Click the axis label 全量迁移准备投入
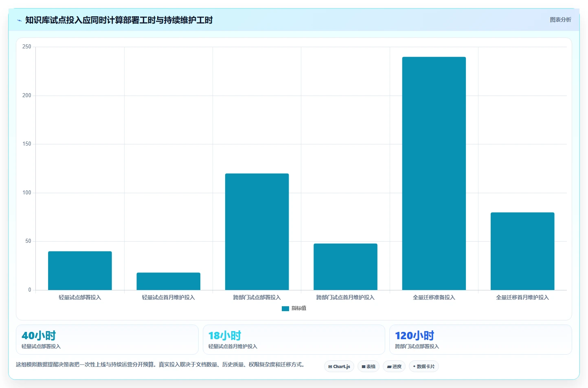 coord(434,297)
